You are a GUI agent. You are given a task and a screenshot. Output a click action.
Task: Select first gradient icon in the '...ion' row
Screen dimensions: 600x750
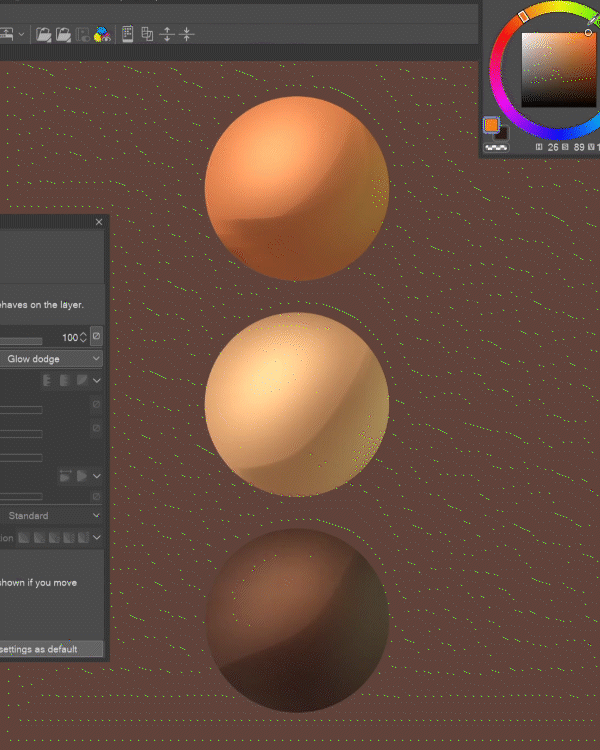point(23,538)
